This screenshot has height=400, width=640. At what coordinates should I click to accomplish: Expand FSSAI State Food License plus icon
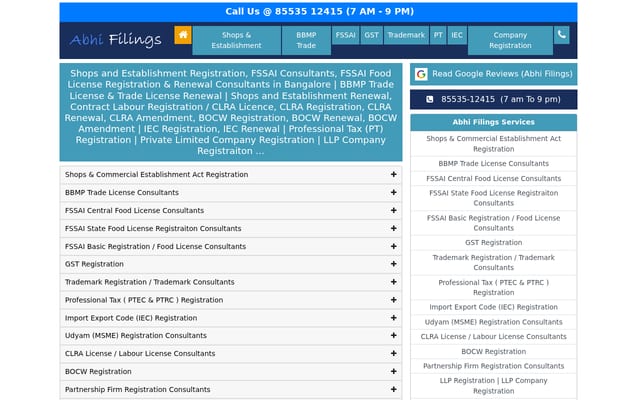click(393, 228)
